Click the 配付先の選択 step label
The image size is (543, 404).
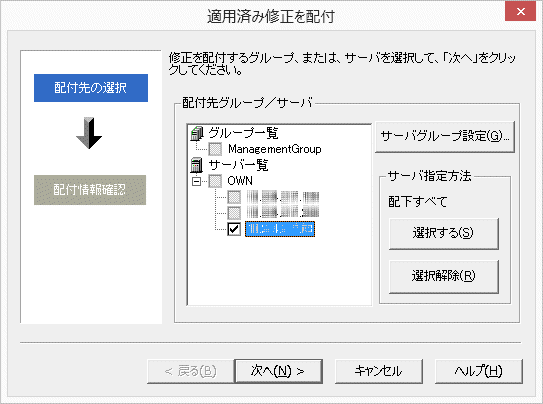click(91, 88)
